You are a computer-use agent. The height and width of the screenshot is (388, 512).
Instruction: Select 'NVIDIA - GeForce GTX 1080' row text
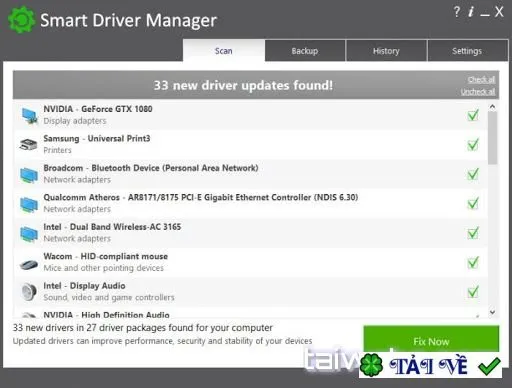click(98, 109)
